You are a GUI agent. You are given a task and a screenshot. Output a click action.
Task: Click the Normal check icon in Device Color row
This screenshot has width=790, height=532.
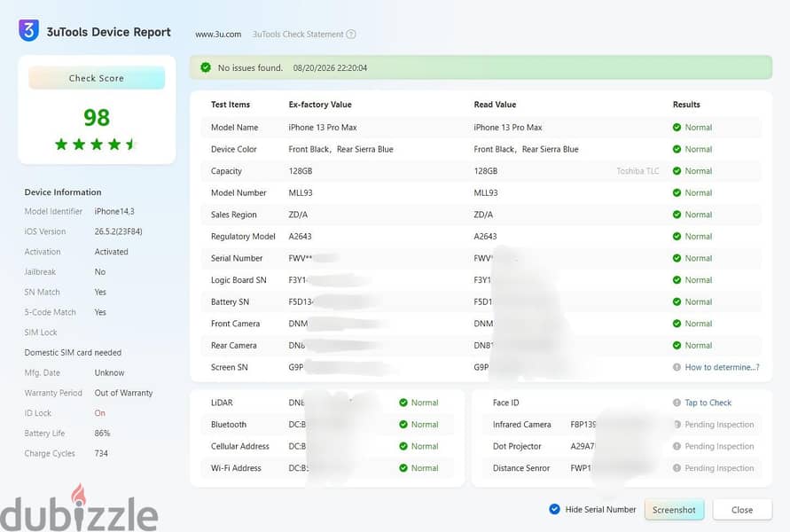pyautogui.click(x=677, y=149)
